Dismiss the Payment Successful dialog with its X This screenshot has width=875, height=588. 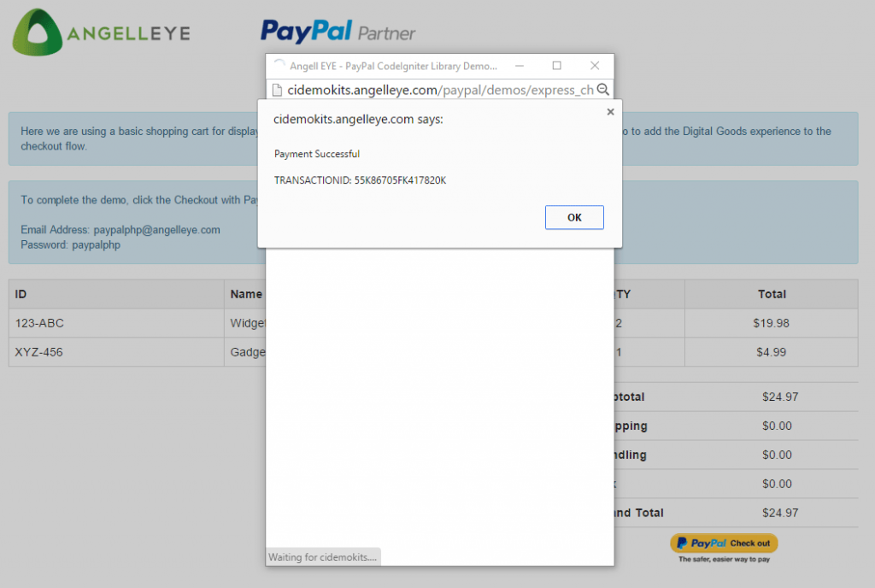(x=610, y=111)
